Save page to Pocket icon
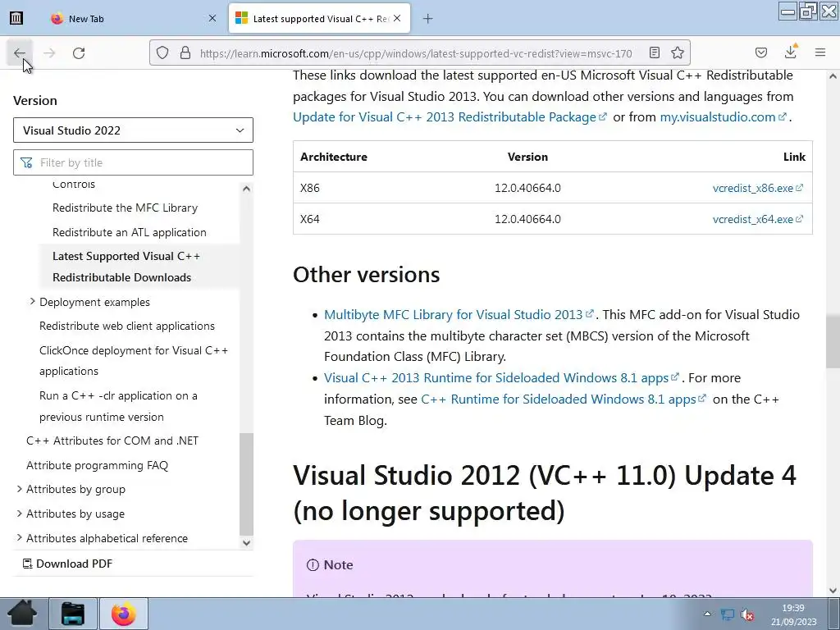 (x=760, y=52)
